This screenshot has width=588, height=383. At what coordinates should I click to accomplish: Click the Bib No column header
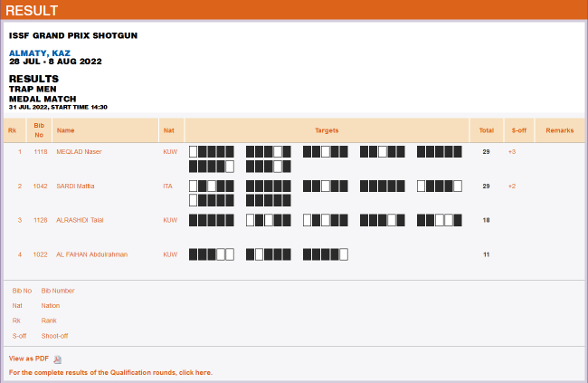pos(39,130)
